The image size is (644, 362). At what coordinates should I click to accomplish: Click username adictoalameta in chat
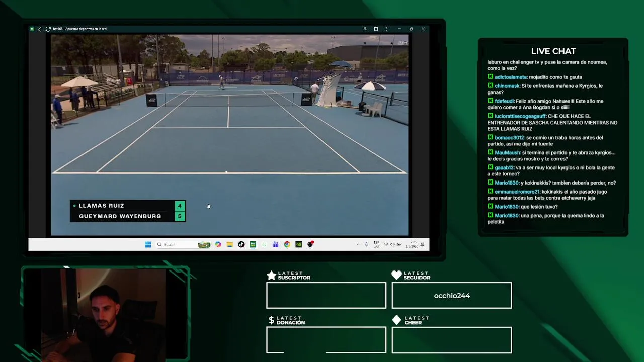(511, 77)
